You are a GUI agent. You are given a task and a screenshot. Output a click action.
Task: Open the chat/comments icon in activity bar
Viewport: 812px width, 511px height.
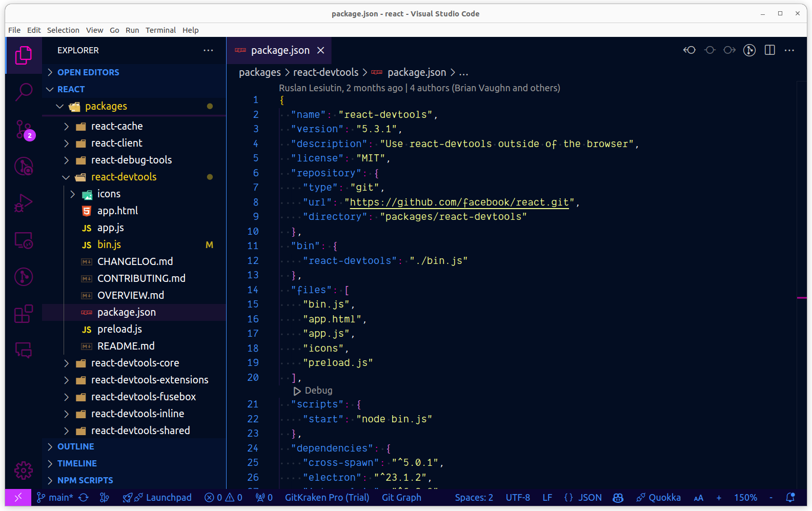coord(24,350)
